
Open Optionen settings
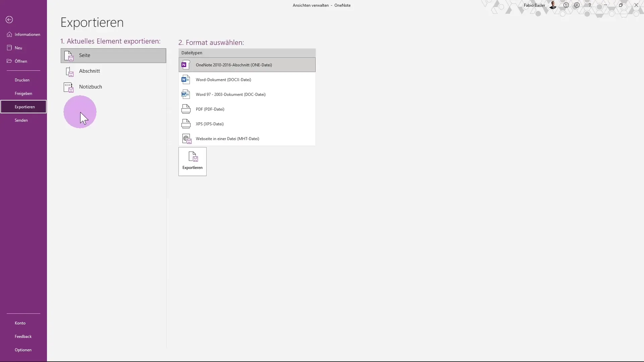pos(23,350)
